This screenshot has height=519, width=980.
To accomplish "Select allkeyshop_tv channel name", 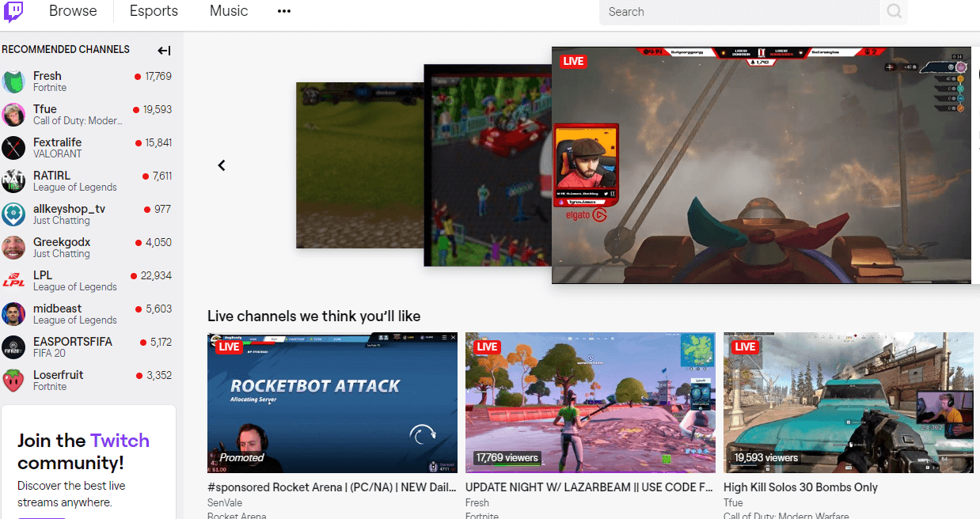I will (69, 209).
